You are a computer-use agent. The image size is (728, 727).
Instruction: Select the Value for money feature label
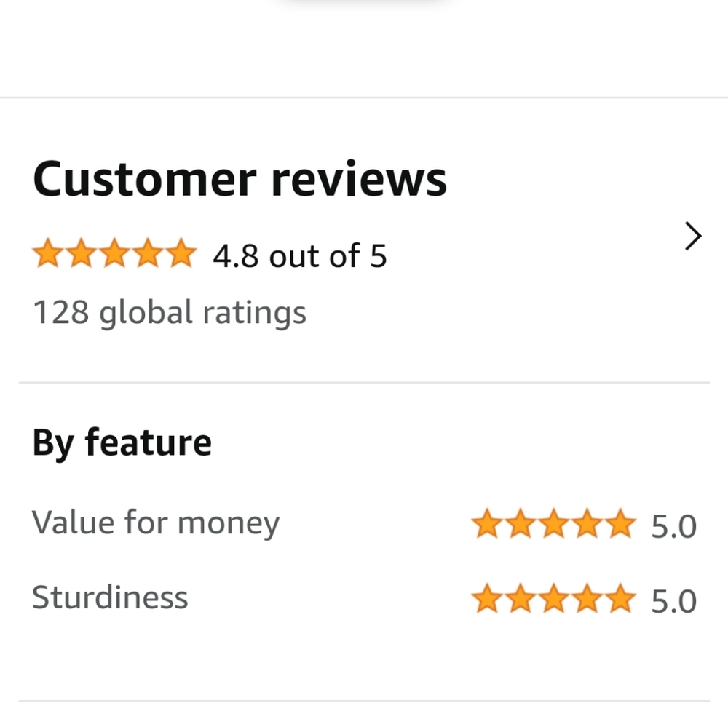click(x=156, y=523)
